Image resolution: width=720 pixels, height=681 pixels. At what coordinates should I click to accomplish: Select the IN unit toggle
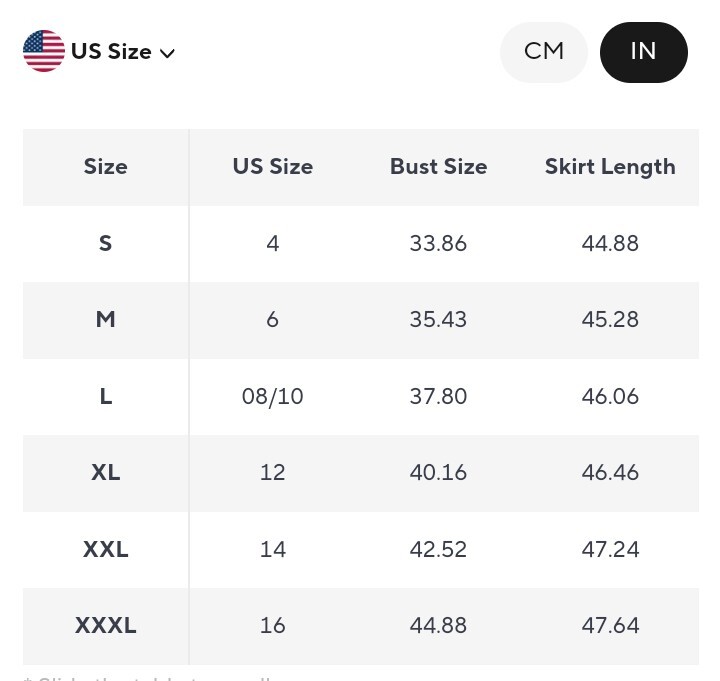(x=643, y=52)
